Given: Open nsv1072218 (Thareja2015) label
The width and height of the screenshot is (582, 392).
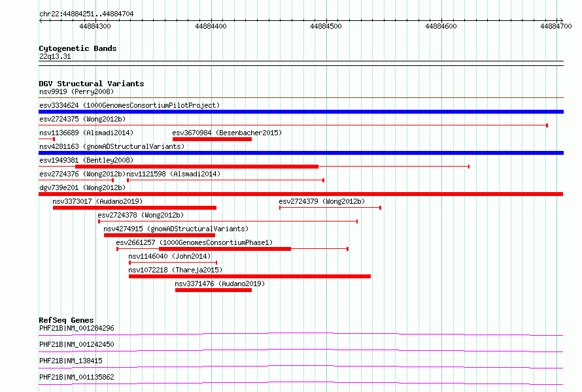Looking at the screenshot, I should (175, 270).
